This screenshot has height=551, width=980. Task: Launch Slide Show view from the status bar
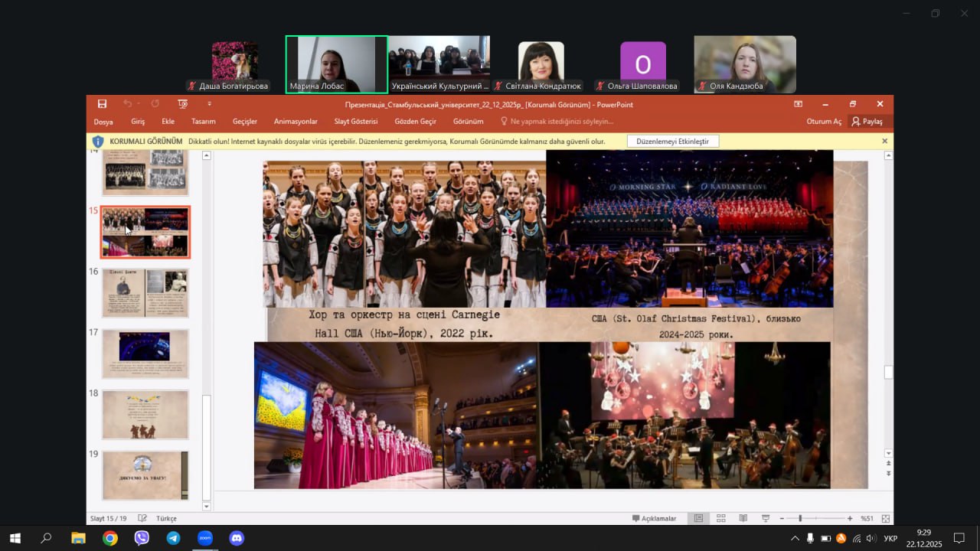[765, 518]
